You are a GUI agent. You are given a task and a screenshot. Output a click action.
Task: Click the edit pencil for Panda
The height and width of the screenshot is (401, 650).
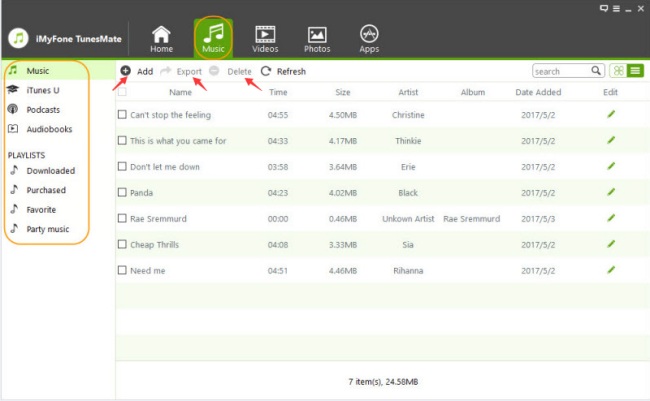(x=611, y=192)
